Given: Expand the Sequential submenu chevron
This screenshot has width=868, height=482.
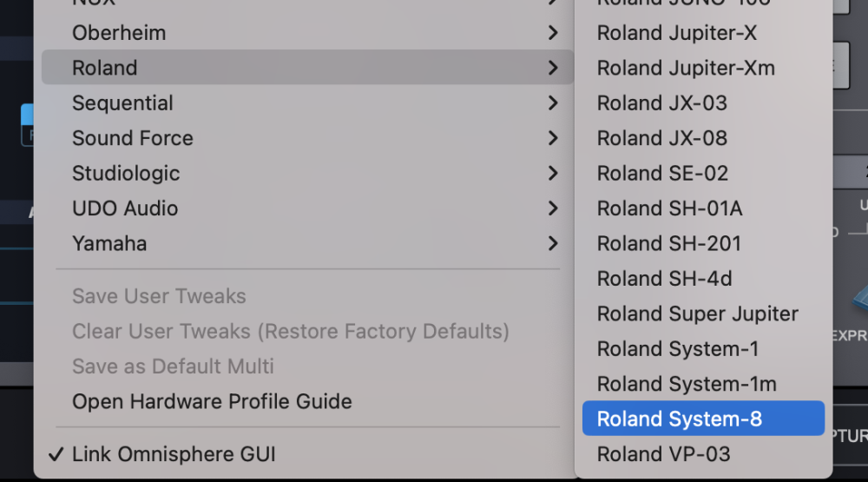Looking at the screenshot, I should point(553,103).
